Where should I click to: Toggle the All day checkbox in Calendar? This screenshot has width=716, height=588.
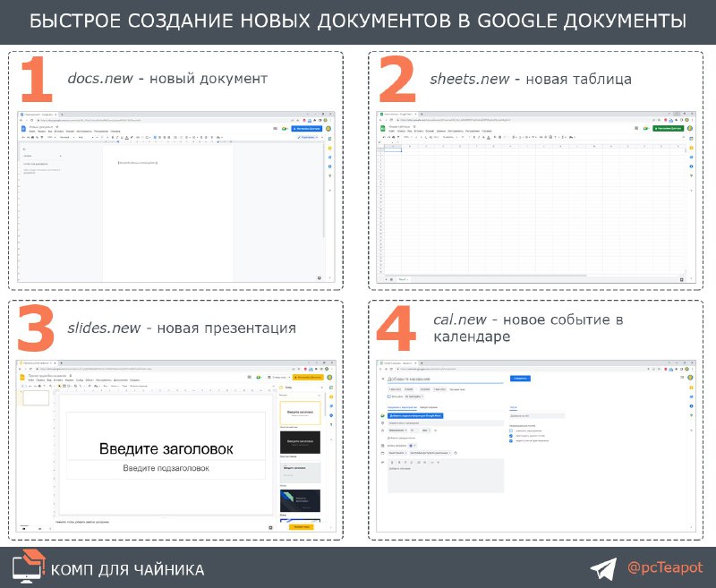coord(389,396)
